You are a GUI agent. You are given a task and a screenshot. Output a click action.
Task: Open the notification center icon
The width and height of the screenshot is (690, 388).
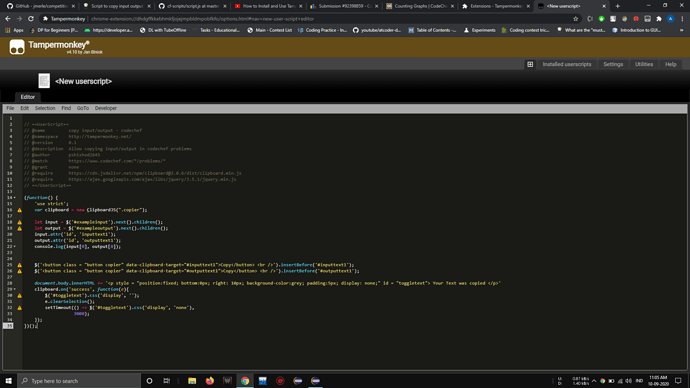[x=678, y=381]
